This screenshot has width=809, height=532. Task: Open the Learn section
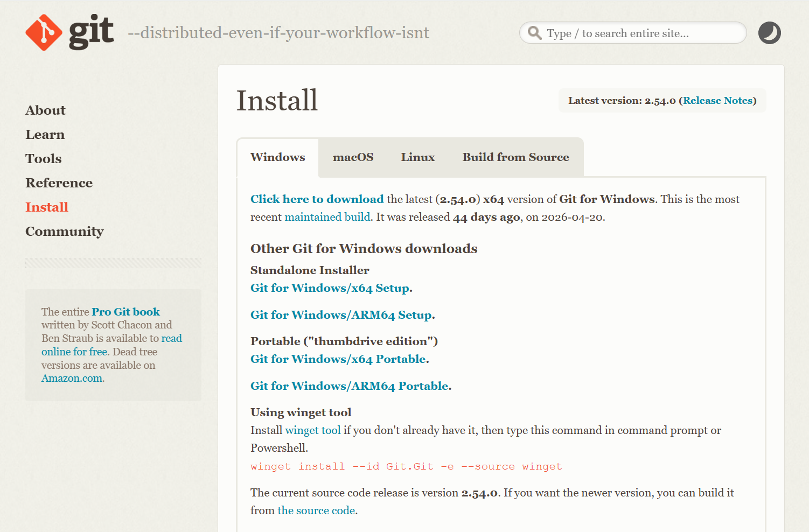[45, 135]
